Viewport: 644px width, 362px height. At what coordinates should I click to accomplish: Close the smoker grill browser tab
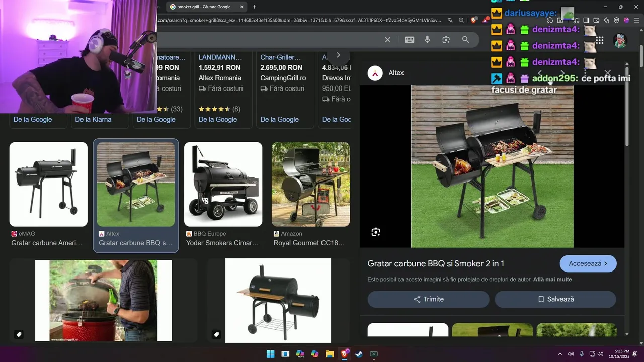242,7
